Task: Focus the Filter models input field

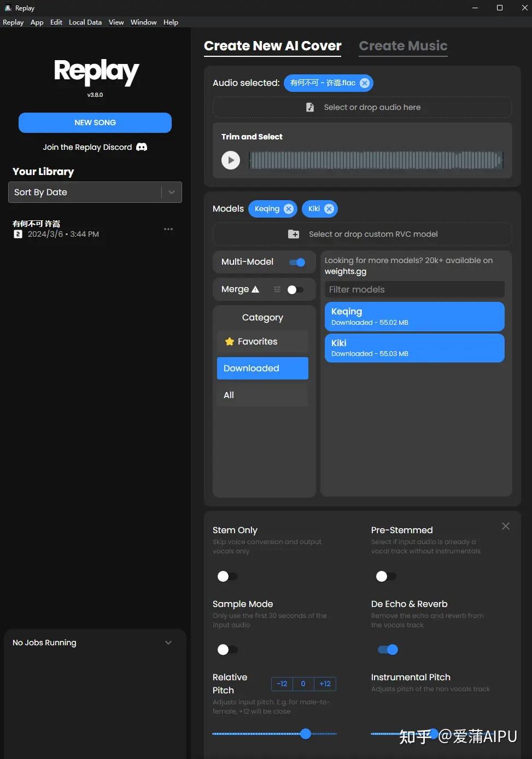Action: click(414, 290)
